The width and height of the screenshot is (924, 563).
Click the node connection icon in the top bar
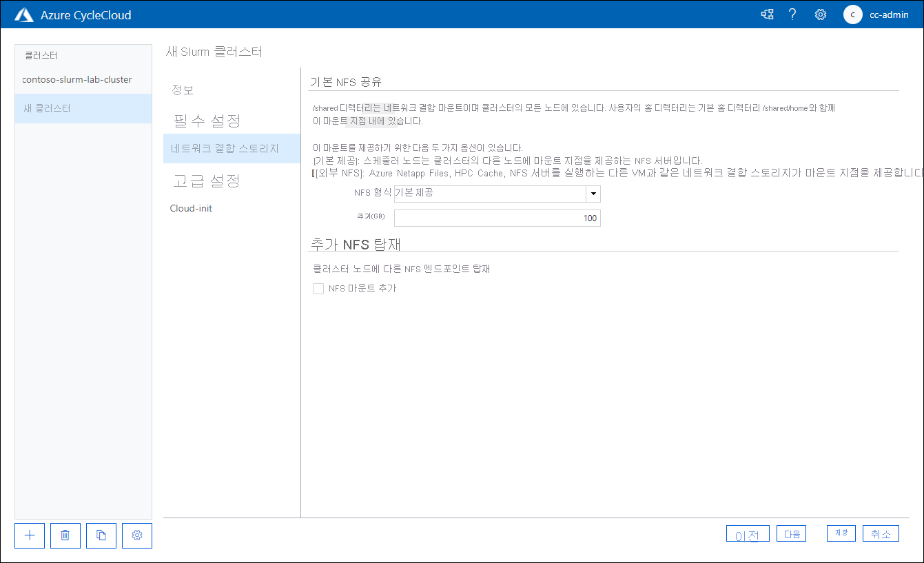click(x=766, y=14)
